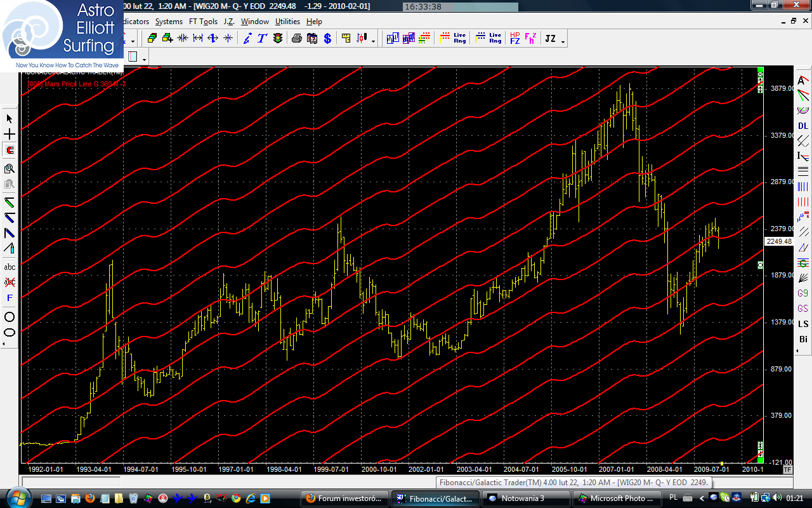Click the calendar date icon
Viewport: 812px width, 508px height.
tap(311, 38)
